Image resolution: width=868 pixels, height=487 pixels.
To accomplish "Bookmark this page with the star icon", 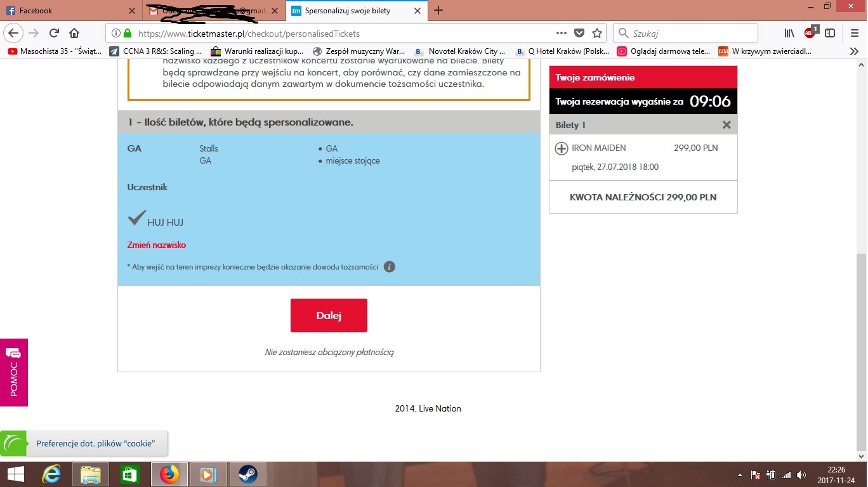I will point(596,34).
